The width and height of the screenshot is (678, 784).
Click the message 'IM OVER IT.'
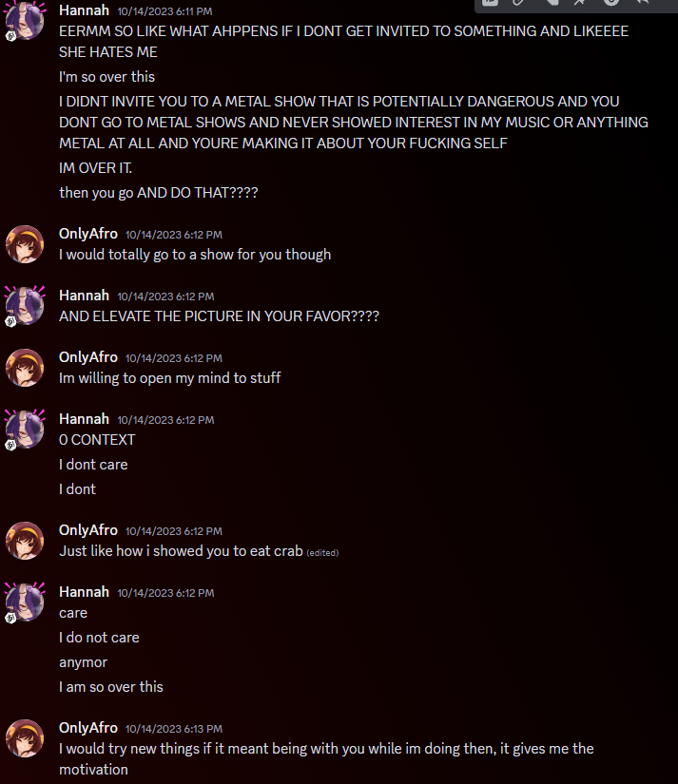[x=96, y=168]
